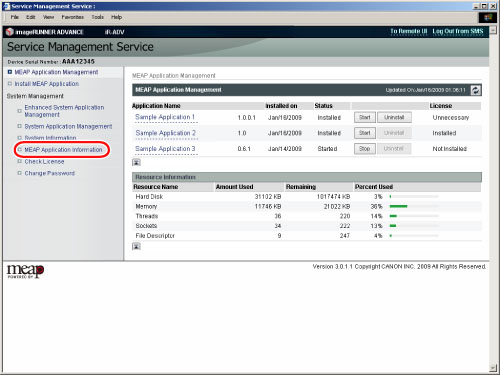Viewport: 500px width, 375px height.
Task: Open the Tools menu
Action: tap(97, 17)
